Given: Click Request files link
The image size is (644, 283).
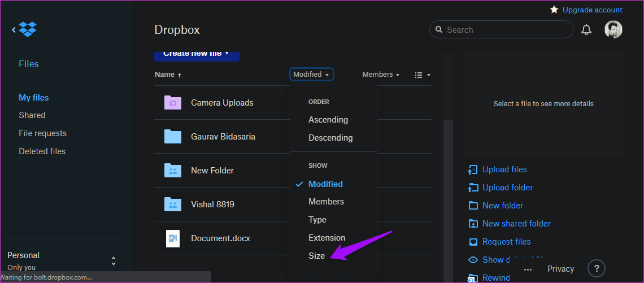Looking at the screenshot, I should click(506, 242).
